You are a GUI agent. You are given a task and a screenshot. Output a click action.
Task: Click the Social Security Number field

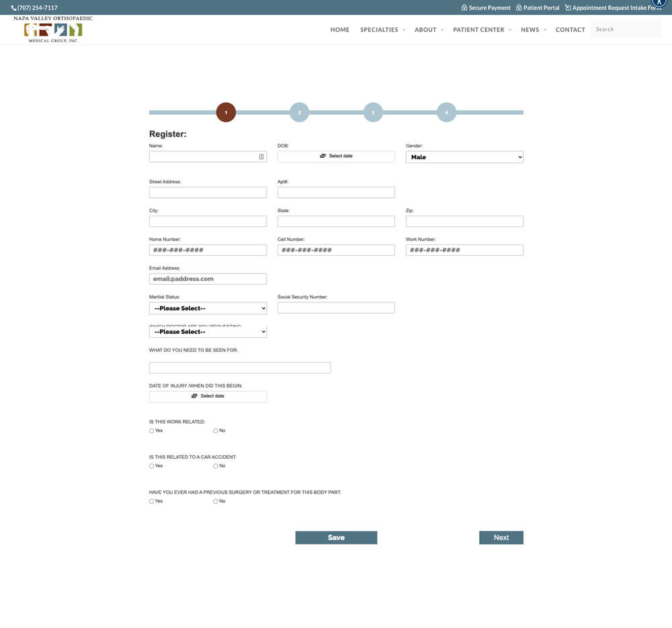(336, 308)
